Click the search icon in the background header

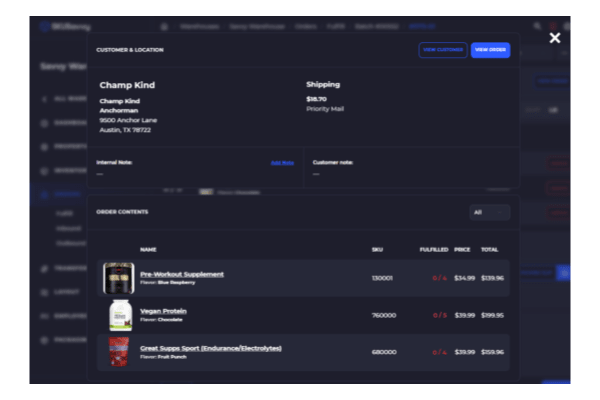pyautogui.click(x=537, y=26)
